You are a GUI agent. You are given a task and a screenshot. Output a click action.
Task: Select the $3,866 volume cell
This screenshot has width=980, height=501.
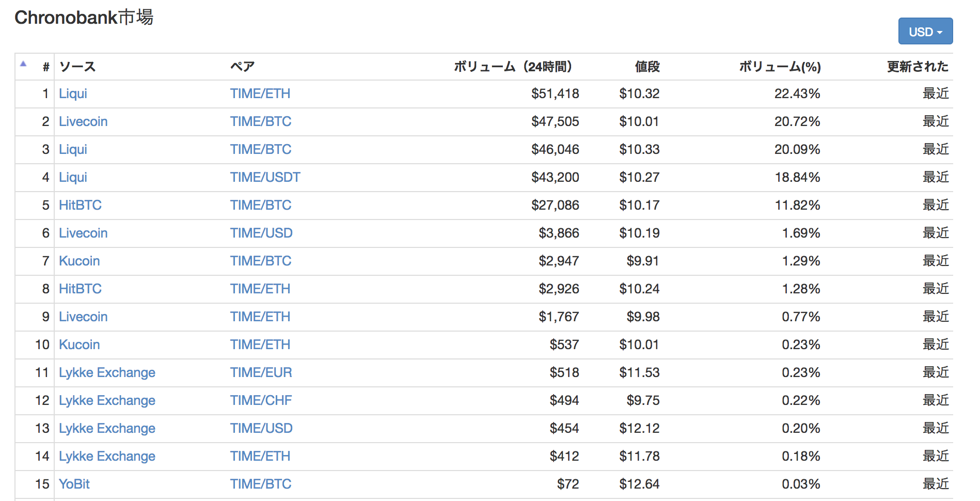click(x=559, y=233)
